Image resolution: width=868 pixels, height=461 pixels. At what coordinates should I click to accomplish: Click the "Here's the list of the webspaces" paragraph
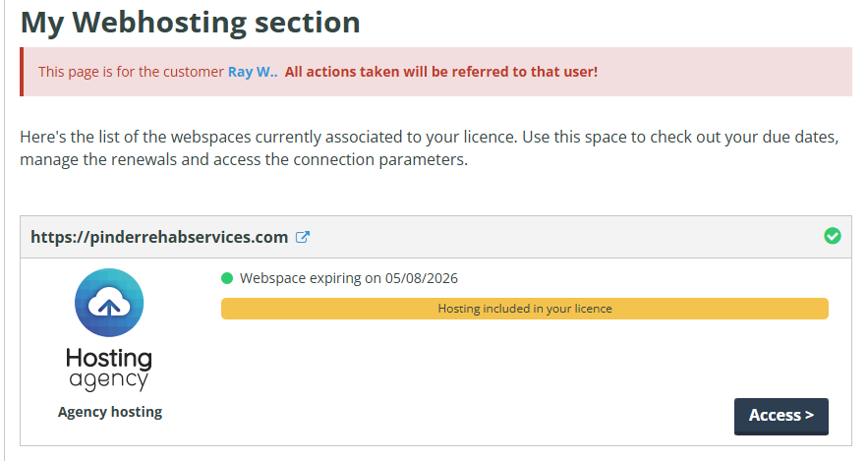coord(430,137)
